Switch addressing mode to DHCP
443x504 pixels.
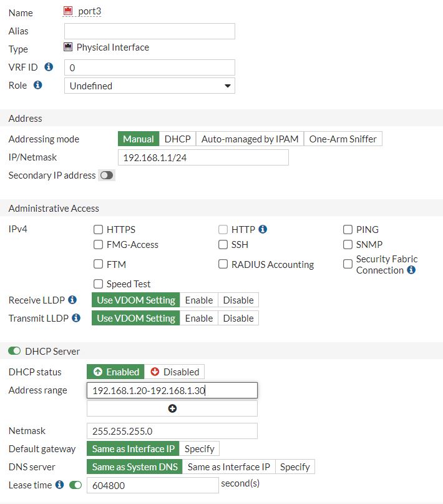click(177, 139)
